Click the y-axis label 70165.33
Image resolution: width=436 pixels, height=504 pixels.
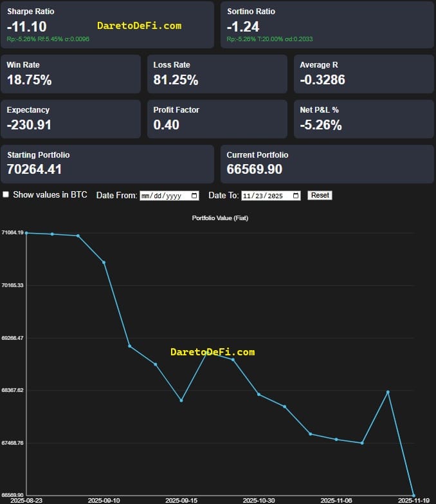[12, 285]
